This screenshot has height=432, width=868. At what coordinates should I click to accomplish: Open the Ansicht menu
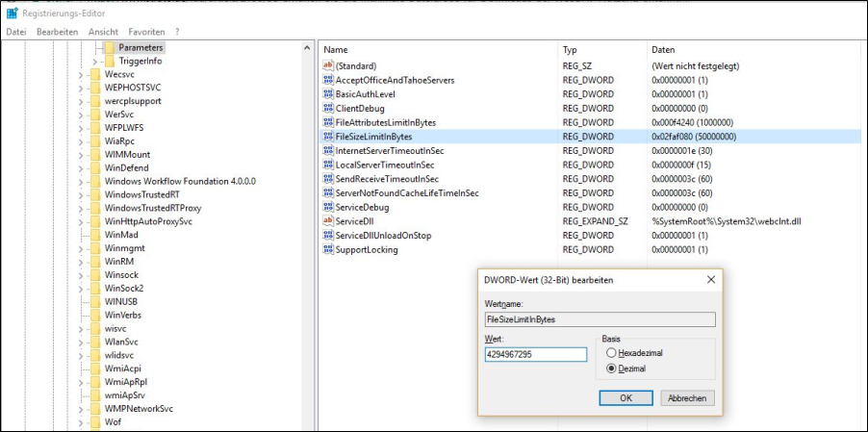click(x=103, y=32)
